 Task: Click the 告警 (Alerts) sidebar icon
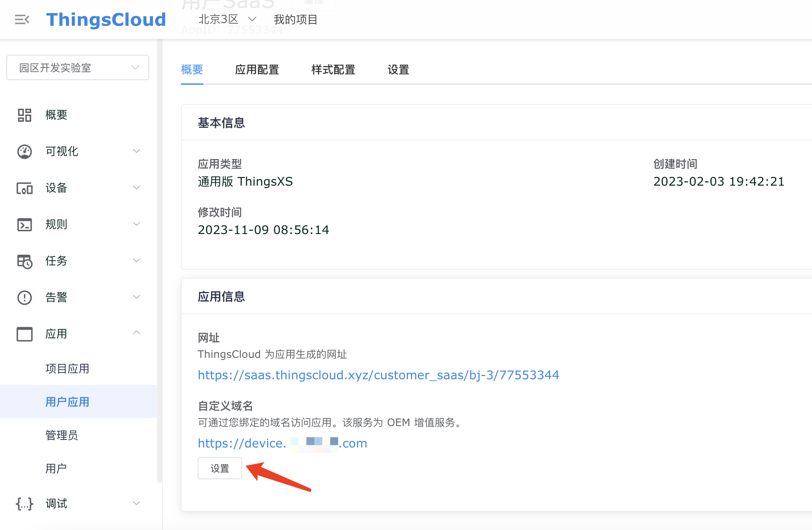(x=24, y=298)
